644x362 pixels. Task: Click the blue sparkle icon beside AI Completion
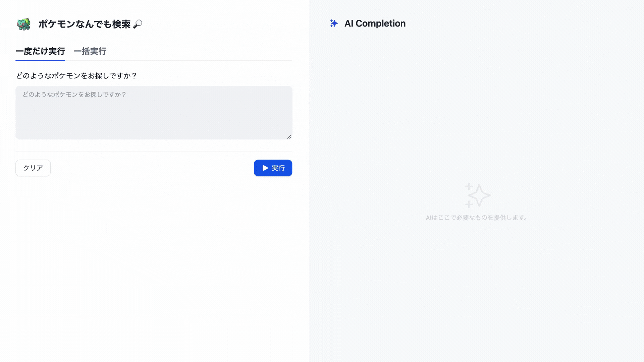tap(334, 23)
